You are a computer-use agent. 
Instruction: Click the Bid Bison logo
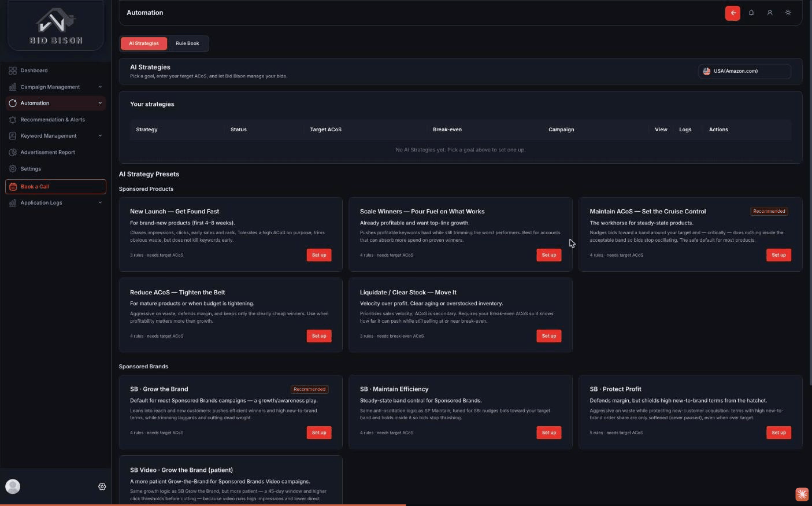(x=56, y=26)
